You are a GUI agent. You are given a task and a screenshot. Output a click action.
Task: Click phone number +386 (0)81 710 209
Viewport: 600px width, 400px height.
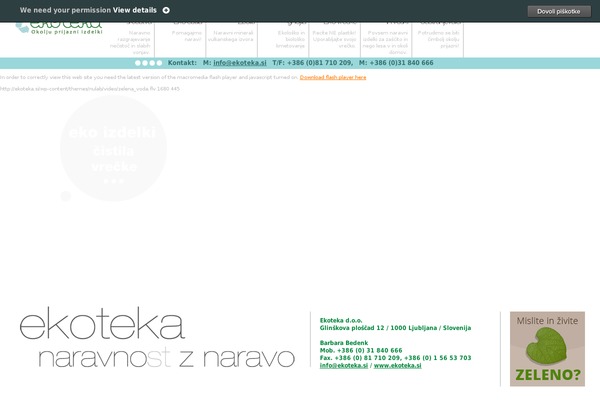coord(319,63)
